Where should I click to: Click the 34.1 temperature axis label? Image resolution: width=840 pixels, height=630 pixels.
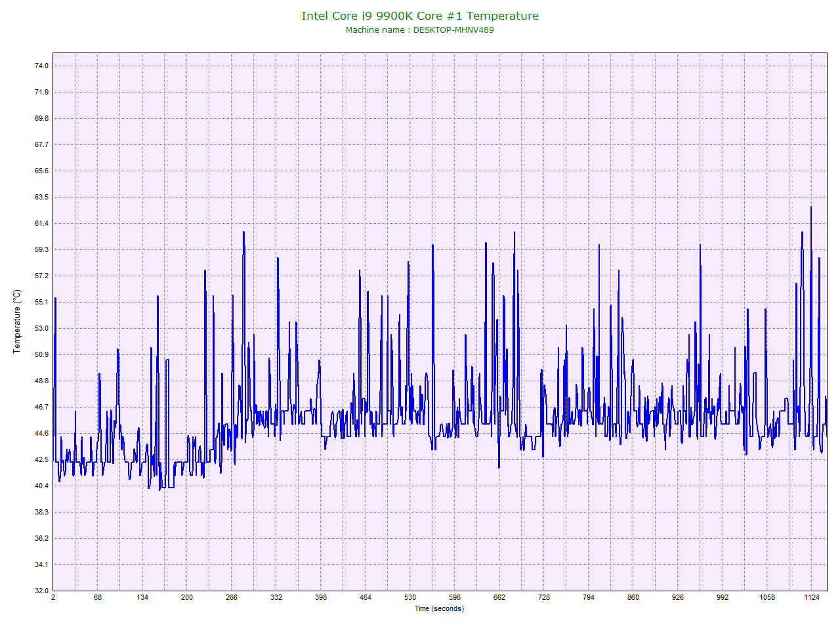point(41,564)
